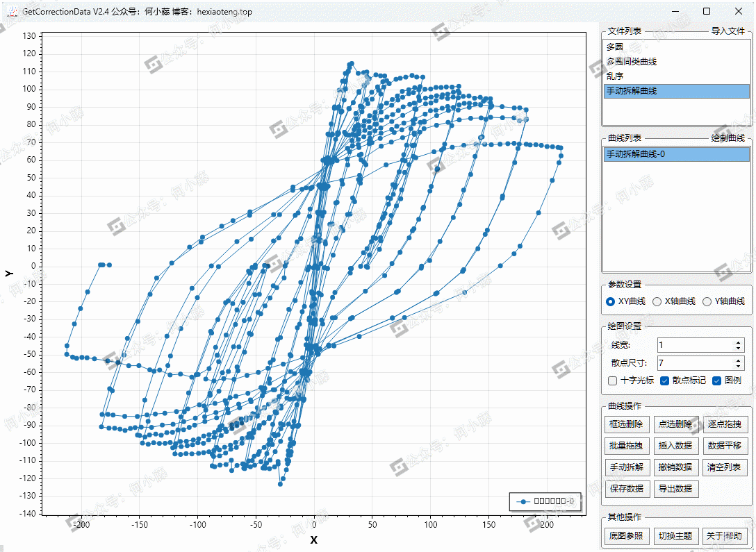
Task: Disable the 散点标记 scatter marker checkbox
Action: tap(664, 380)
